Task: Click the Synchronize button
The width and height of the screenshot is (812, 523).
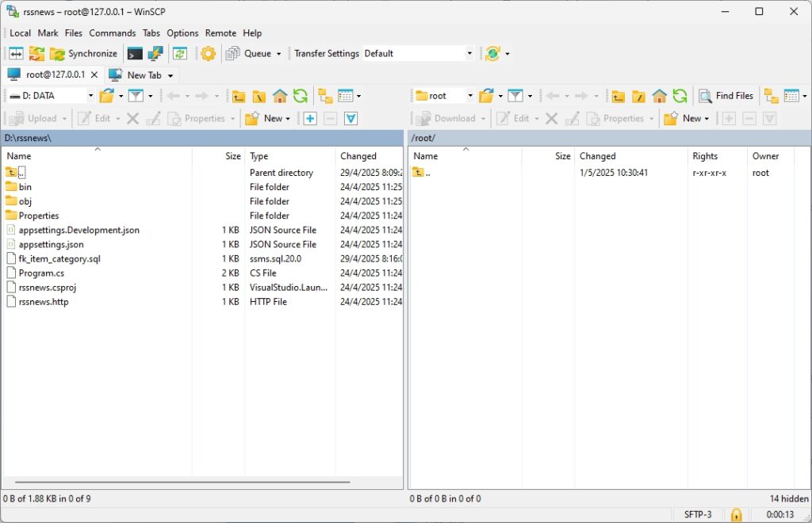Action: (x=84, y=53)
